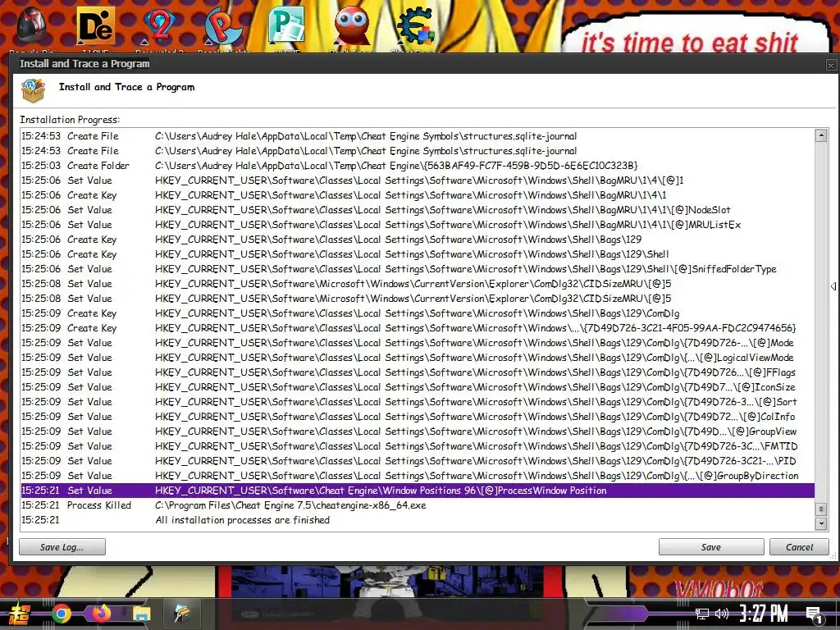The image size is (840, 630).
Task: Select the Set Value row ending '[@]Sort'
Action: [x=418, y=401]
